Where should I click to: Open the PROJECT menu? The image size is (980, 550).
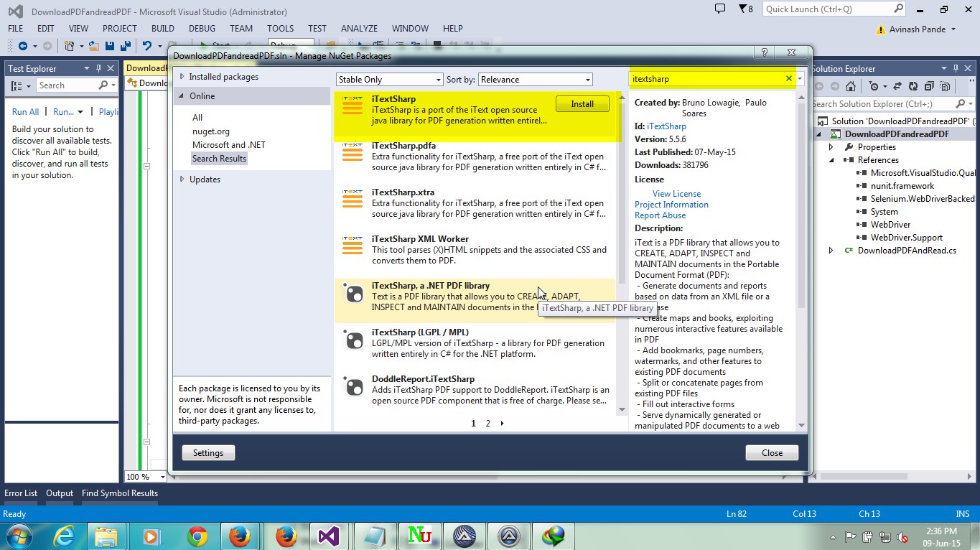pos(119,29)
